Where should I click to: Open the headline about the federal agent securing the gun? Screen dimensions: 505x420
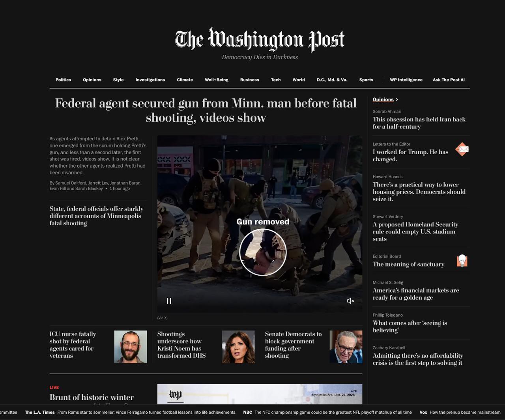206,110
